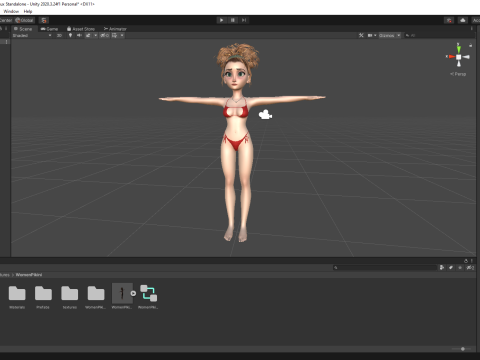The width and height of the screenshot is (480, 360).
Task: Click the red X axis gizmo cone
Action: pos(451,57)
